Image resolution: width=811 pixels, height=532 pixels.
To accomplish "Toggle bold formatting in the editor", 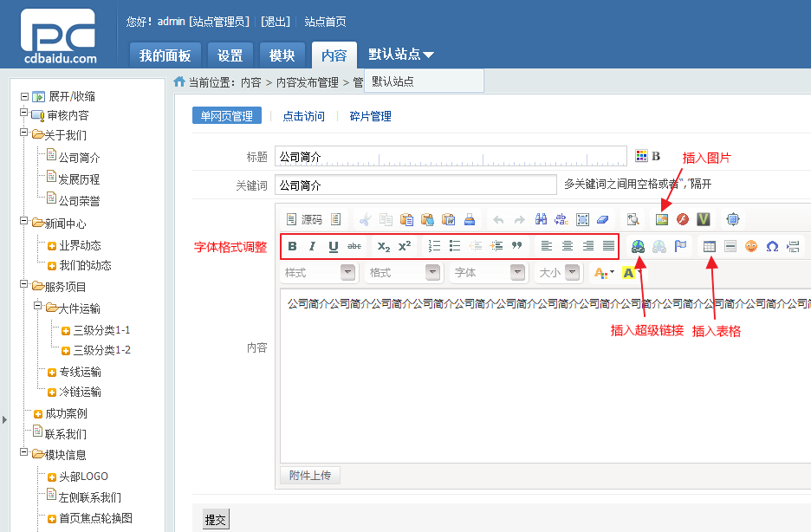I will pos(292,246).
